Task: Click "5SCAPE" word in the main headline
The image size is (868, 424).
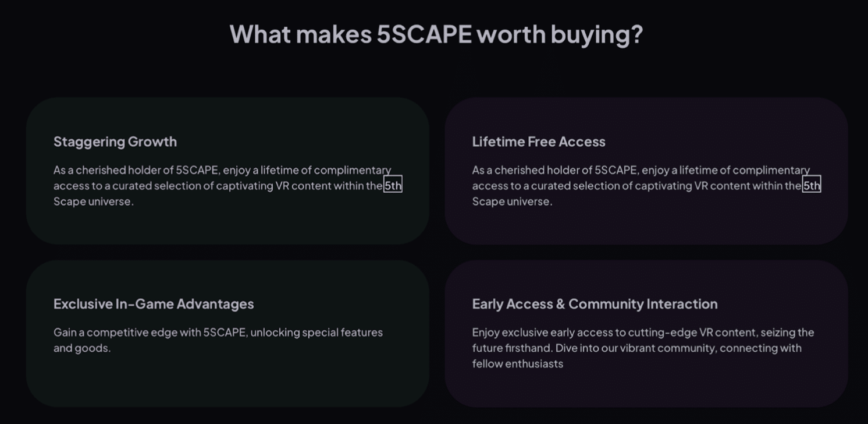Action: pos(425,34)
